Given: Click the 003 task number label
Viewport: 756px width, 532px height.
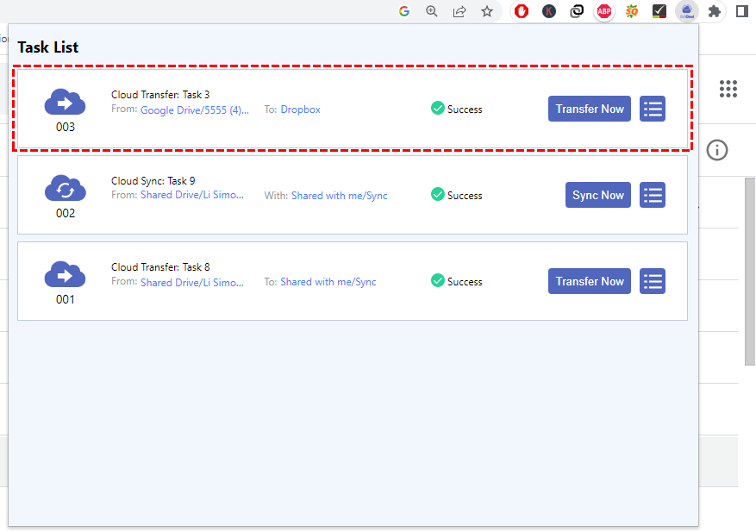Looking at the screenshot, I should (x=66, y=127).
